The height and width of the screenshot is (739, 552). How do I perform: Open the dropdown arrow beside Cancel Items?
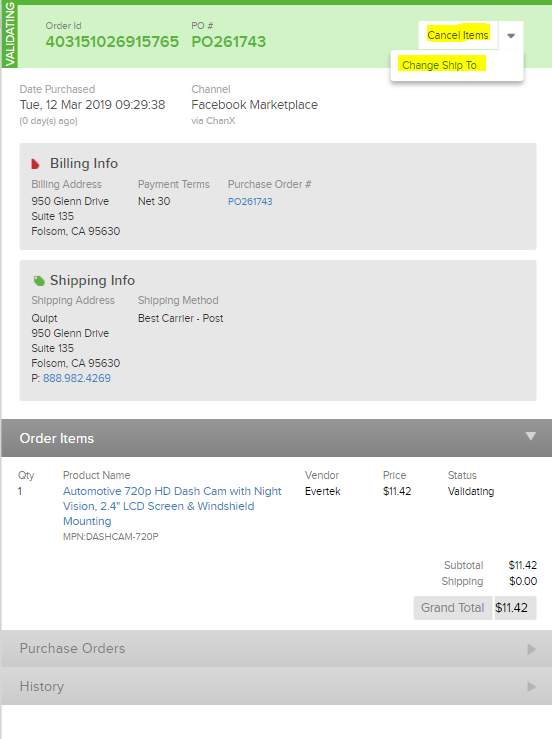coord(511,36)
